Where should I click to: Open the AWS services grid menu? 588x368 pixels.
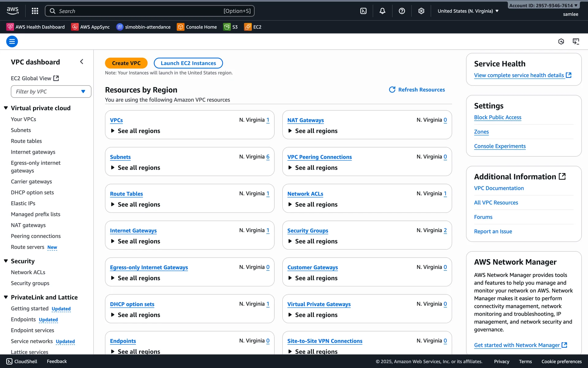[x=35, y=11]
